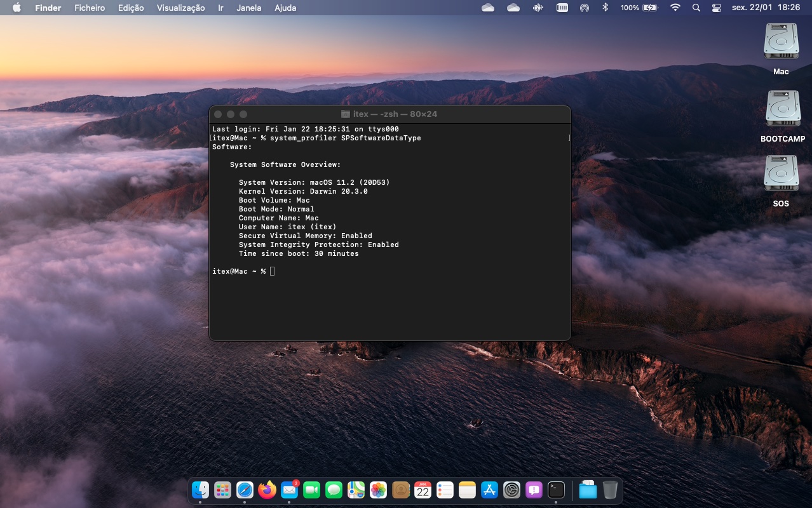Click the User Name: itex (itex) line

coord(288,227)
